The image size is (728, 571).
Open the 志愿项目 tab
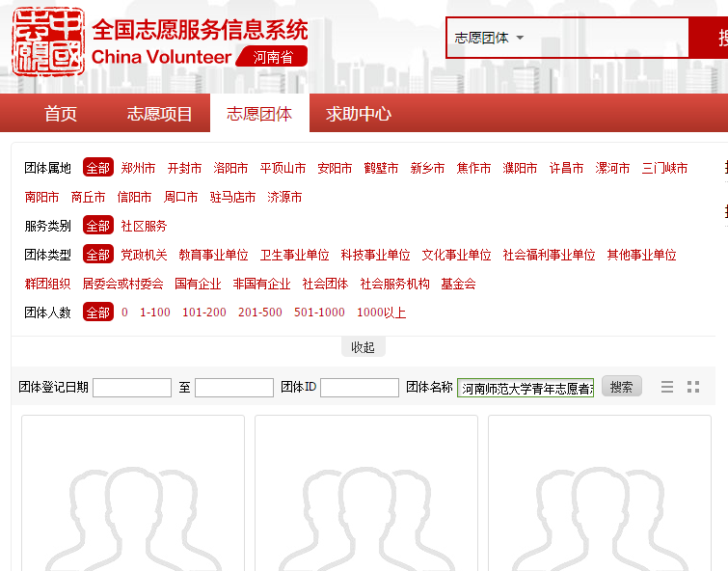(x=160, y=114)
